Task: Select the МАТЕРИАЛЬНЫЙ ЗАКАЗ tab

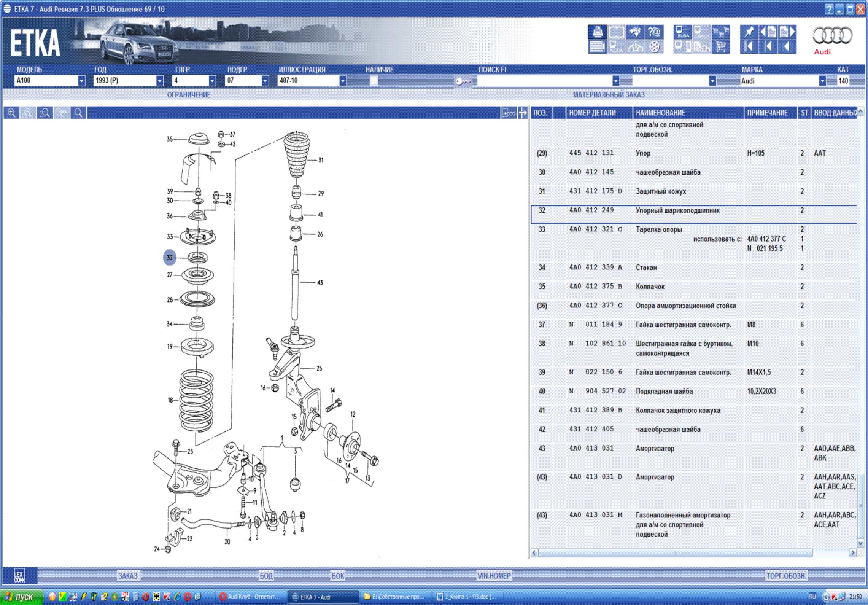Action: pos(609,95)
